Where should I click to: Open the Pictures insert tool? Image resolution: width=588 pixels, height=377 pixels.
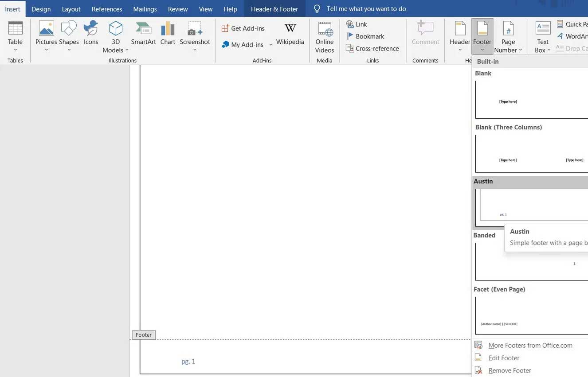pos(46,29)
